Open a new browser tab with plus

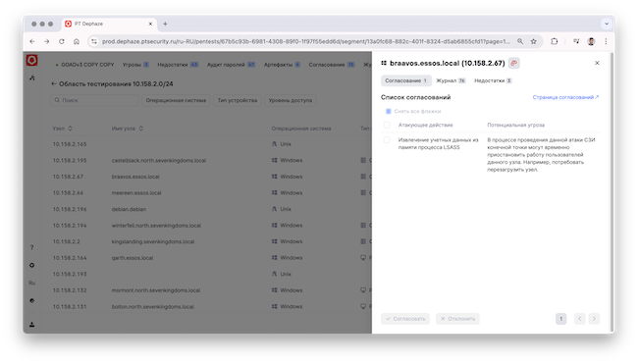[165, 24]
